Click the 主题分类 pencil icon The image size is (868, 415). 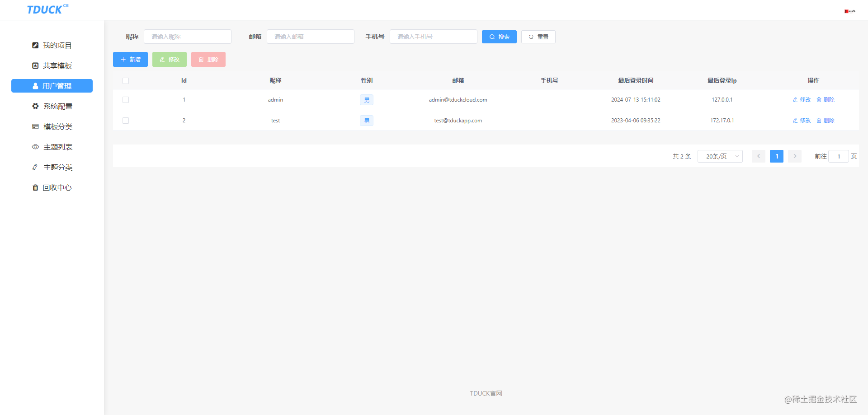point(35,167)
